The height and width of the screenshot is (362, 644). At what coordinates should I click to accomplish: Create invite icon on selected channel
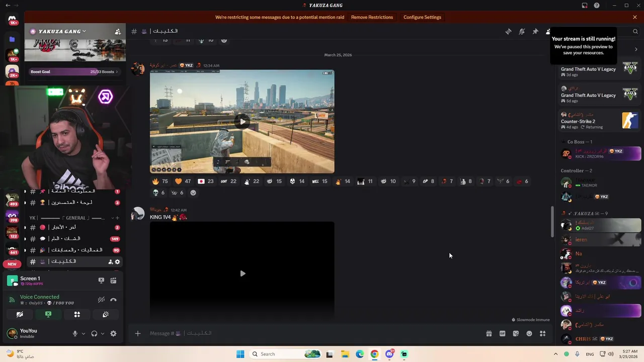click(x=110, y=261)
